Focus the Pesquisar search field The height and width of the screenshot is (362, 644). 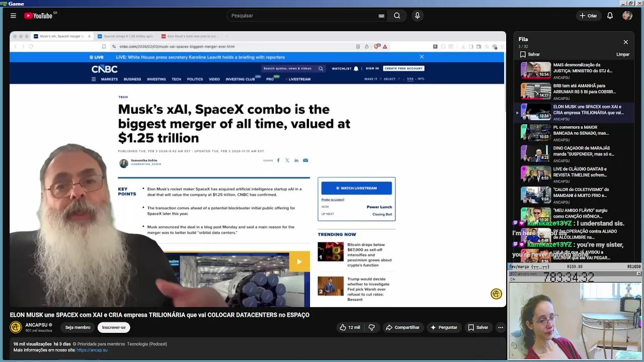tap(302, 16)
